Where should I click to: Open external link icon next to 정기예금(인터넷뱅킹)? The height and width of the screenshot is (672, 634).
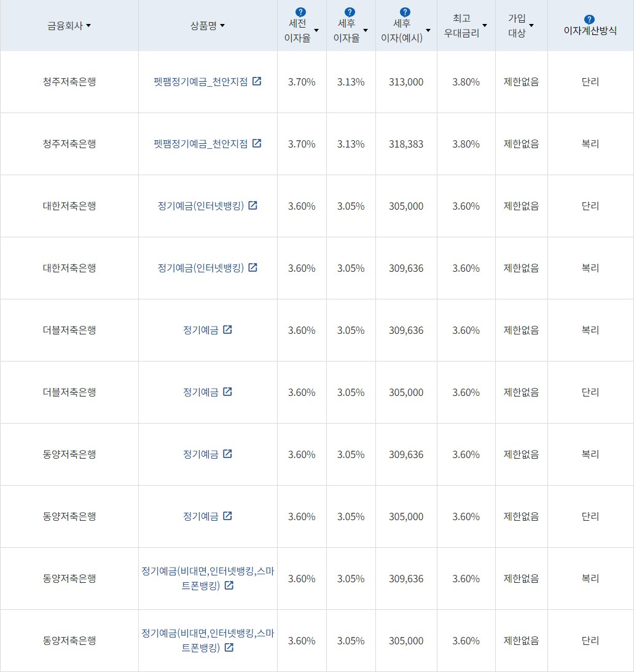click(253, 206)
